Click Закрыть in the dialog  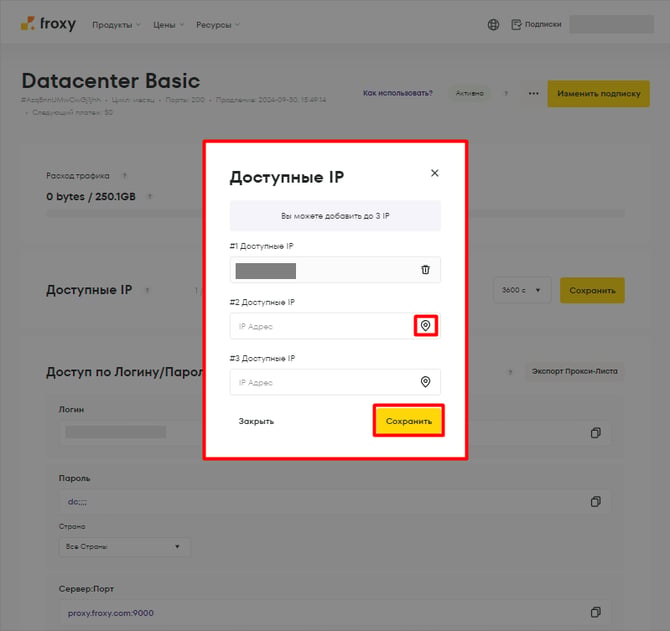coord(256,421)
